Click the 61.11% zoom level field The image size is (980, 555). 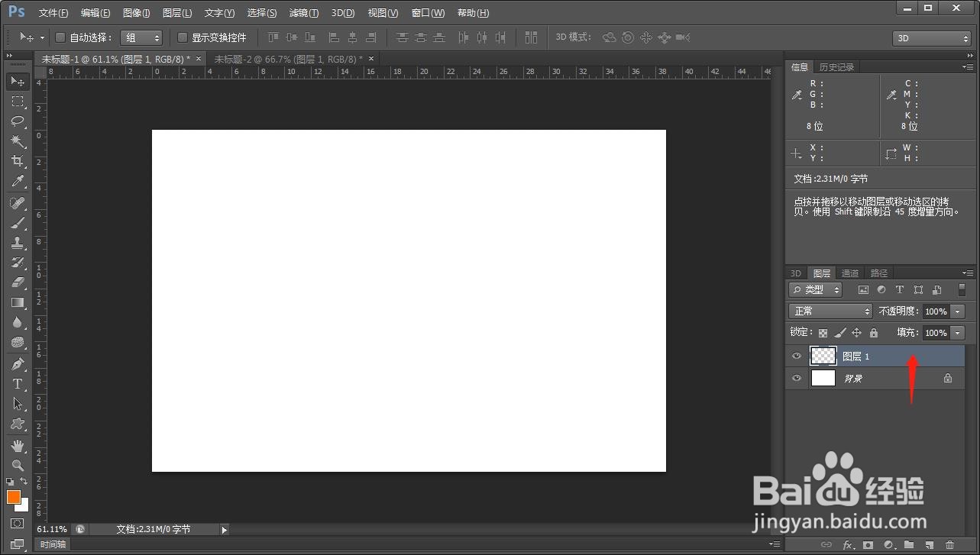(53, 529)
